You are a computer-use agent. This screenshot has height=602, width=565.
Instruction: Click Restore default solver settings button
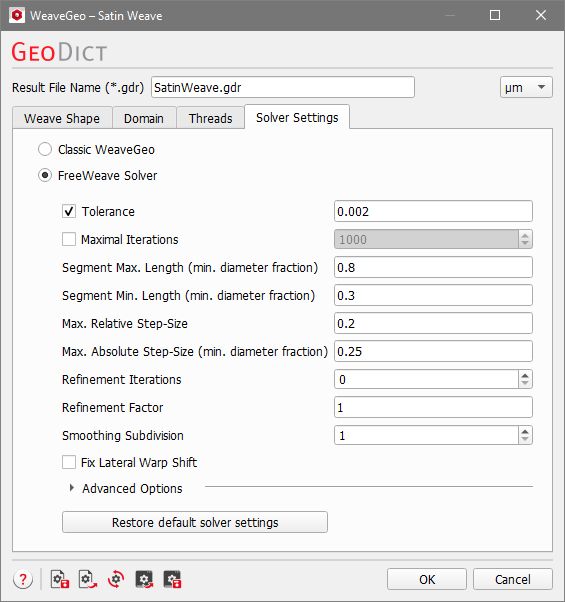tap(195, 522)
